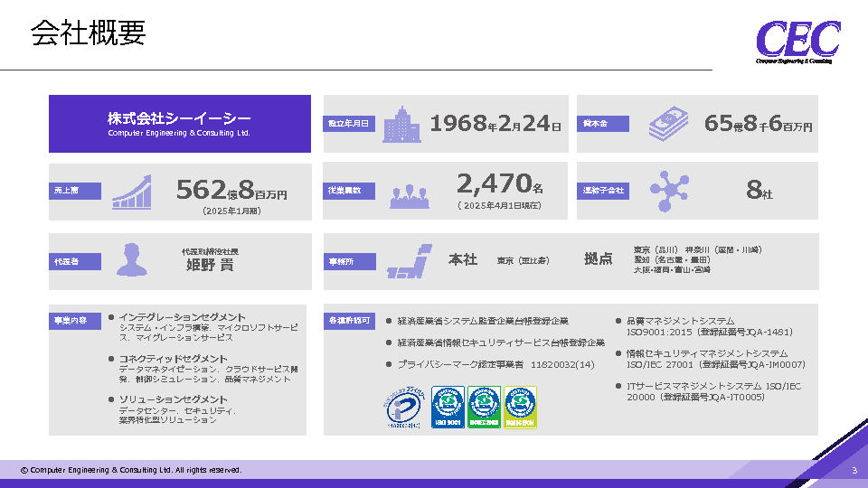The height and width of the screenshot is (488, 868).
Task: Select the 売上高 label tag
Action: click(x=76, y=191)
